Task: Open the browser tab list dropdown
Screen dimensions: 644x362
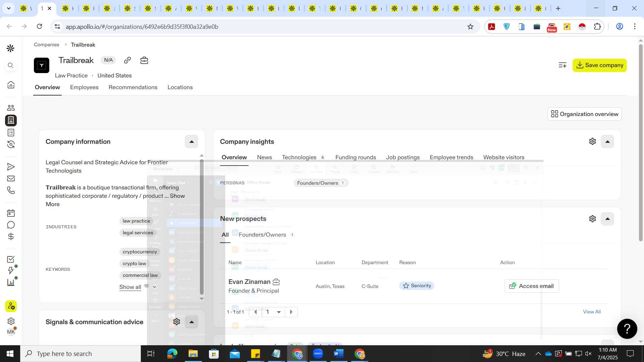Action: [x=8, y=8]
